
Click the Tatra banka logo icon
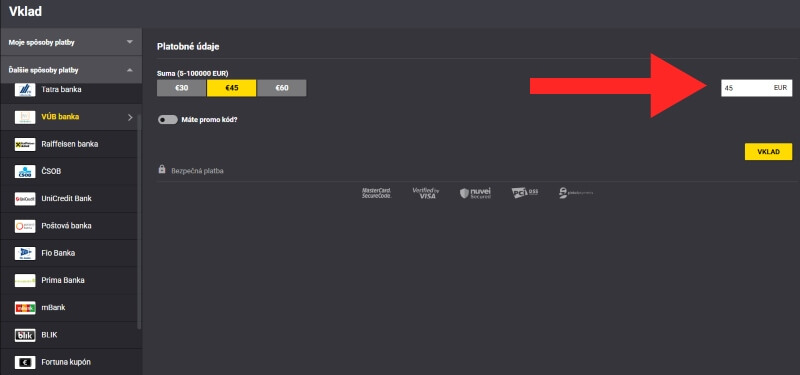(x=25, y=90)
